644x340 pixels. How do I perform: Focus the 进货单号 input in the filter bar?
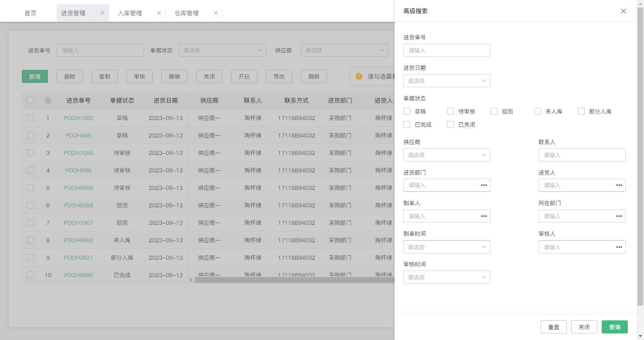(x=100, y=50)
